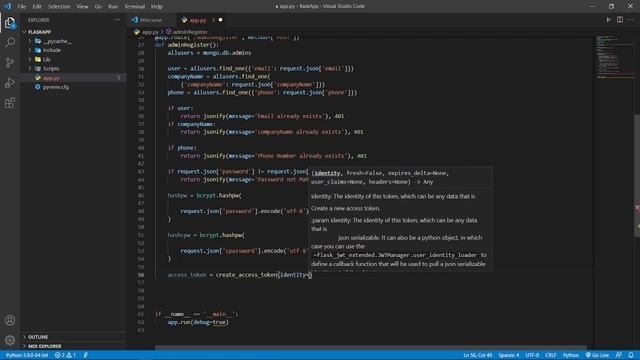The width and height of the screenshot is (640, 360).
Task: Open the Selection menu
Action: 59,7
